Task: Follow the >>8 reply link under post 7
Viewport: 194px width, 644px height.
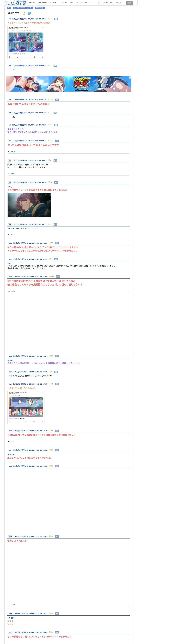Action: coord(12,174)
